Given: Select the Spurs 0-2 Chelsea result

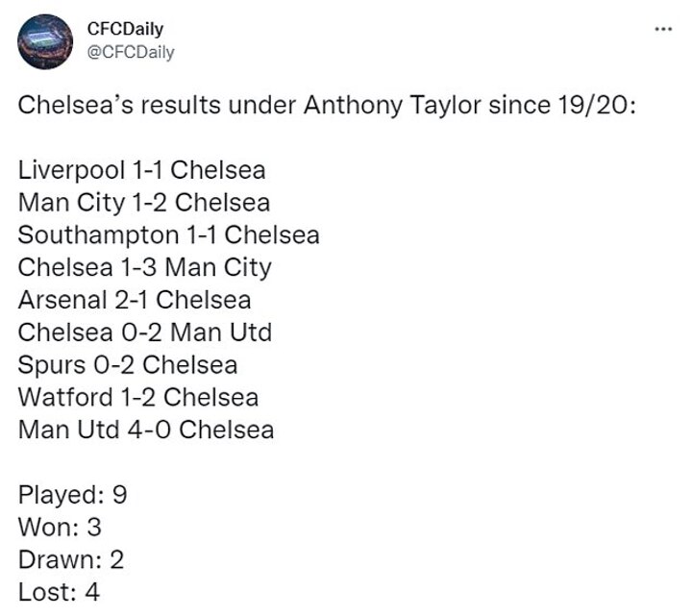Looking at the screenshot, I should [127, 364].
